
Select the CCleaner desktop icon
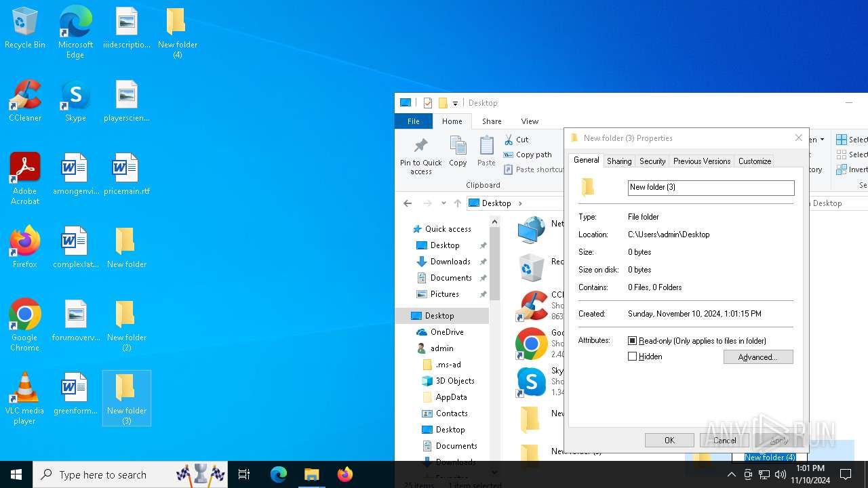pyautogui.click(x=25, y=102)
